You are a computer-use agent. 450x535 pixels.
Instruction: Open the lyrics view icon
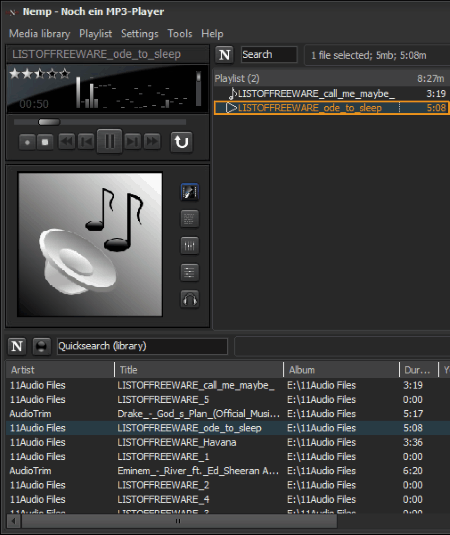point(190,219)
